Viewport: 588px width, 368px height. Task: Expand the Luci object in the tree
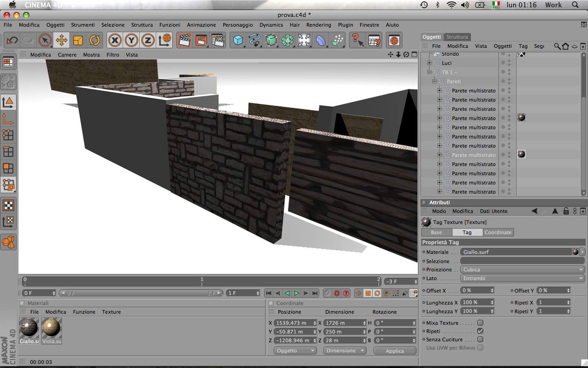click(x=429, y=63)
